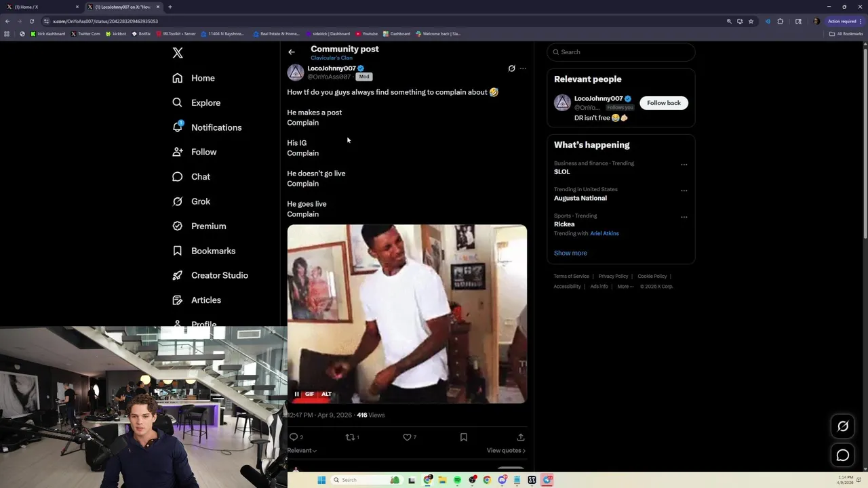
Task: Switch to the Home / X browser tab
Action: click(42, 7)
